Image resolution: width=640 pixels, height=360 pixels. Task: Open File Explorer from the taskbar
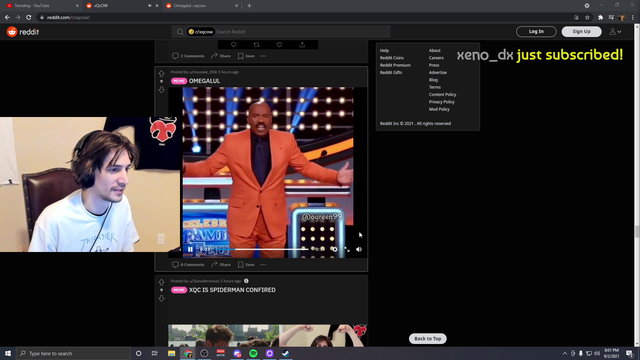coord(171,353)
